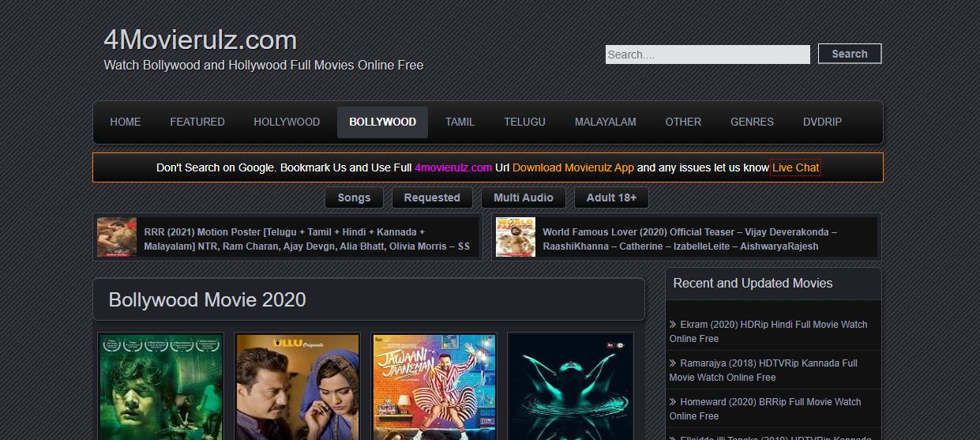The height and width of the screenshot is (440, 980).
Task: Open the Other navigation menu
Action: click(x=683, y=122)
